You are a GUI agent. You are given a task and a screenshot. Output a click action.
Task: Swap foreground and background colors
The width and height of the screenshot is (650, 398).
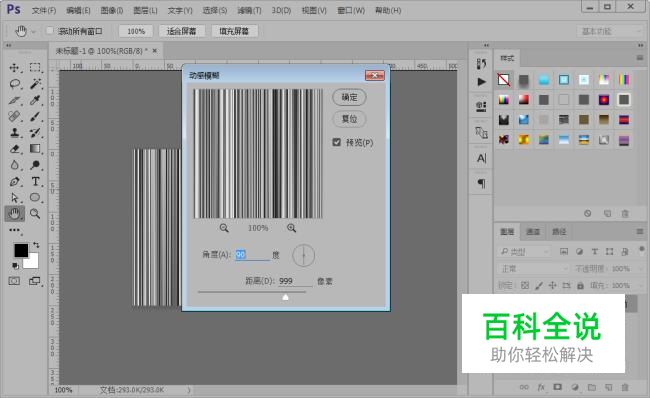[36, 245]
